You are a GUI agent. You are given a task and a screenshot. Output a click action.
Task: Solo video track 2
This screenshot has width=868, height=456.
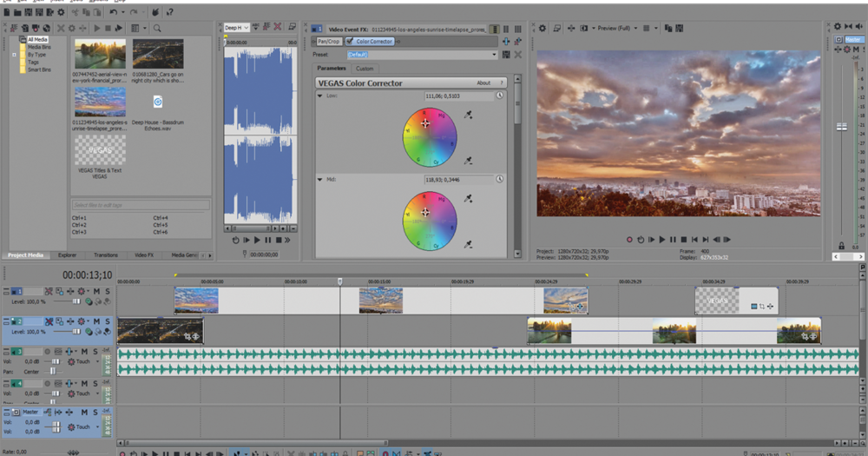107,321
